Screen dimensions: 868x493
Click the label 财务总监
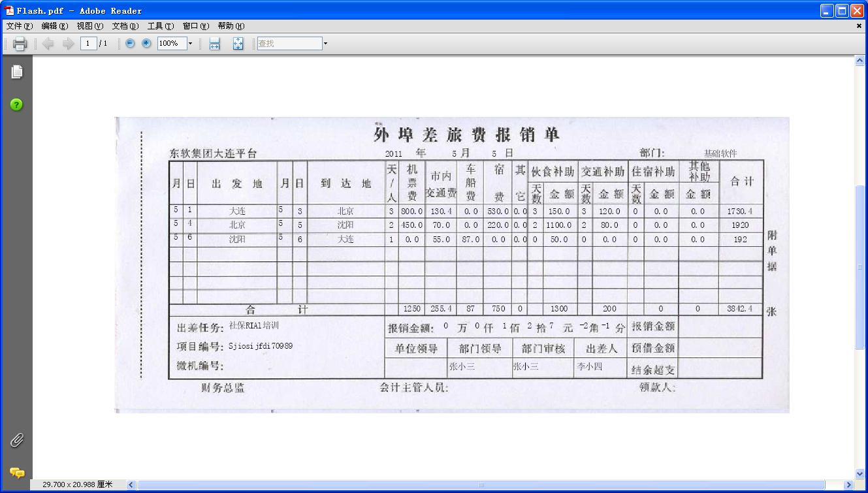(x=223, y=388)
